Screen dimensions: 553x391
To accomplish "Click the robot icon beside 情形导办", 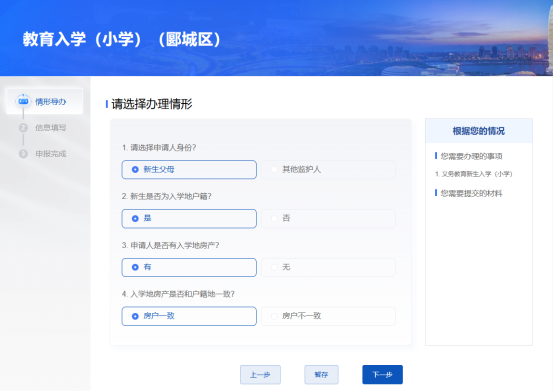I will point(23,101).
